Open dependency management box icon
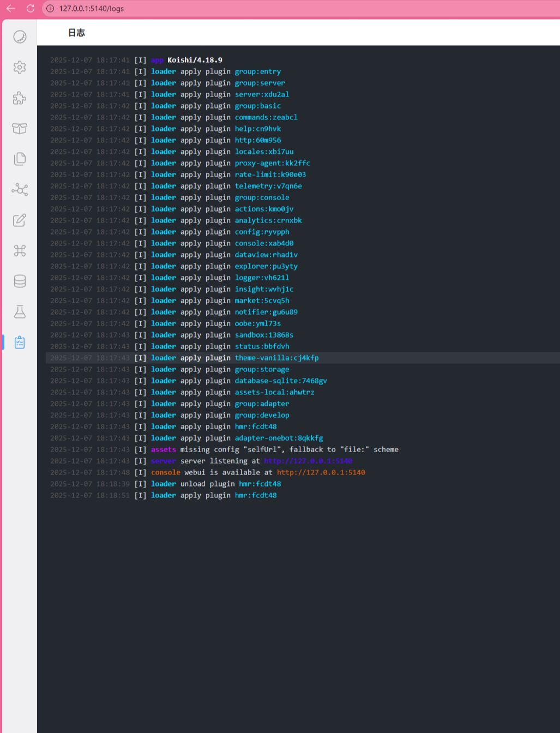Viewport: 560px width, 733px height. point(20,128)
